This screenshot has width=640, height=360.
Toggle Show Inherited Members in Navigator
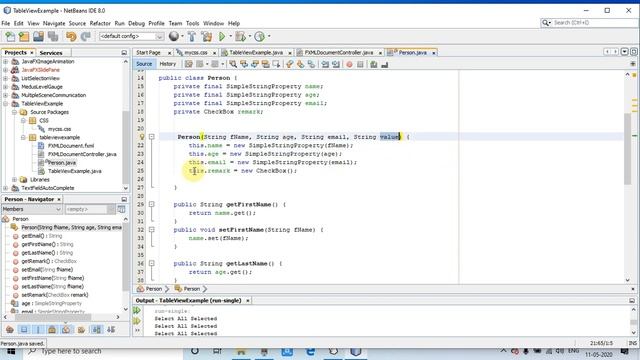point(10,329)
